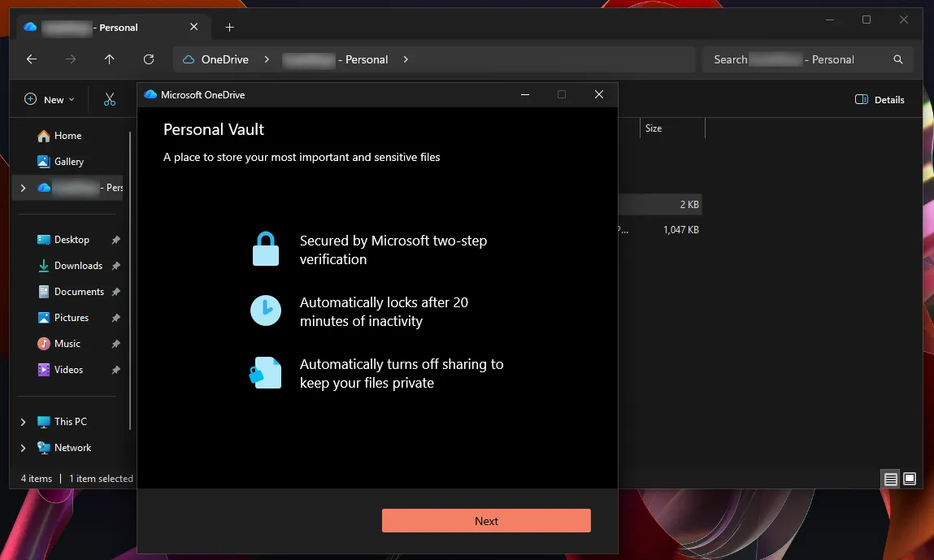Expand the chevron after Personal breadcrumb

pyautogui.click(x=406, y=59)
